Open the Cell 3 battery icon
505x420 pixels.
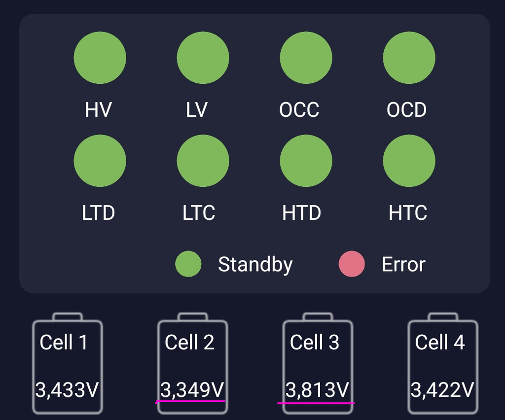click(x=318, y=363)
